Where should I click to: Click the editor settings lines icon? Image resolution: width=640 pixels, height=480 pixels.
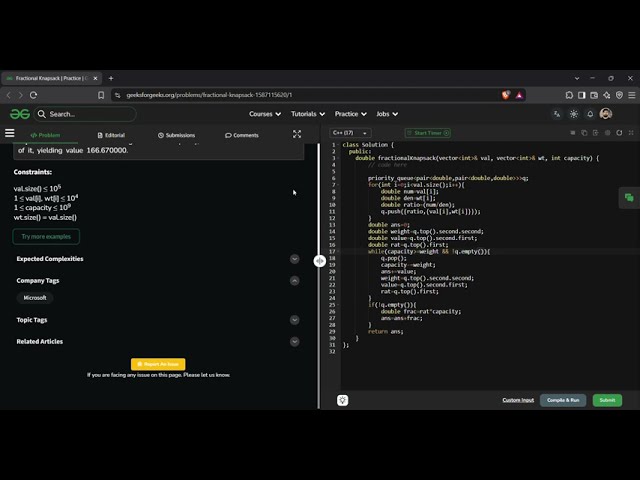[573, 133]
